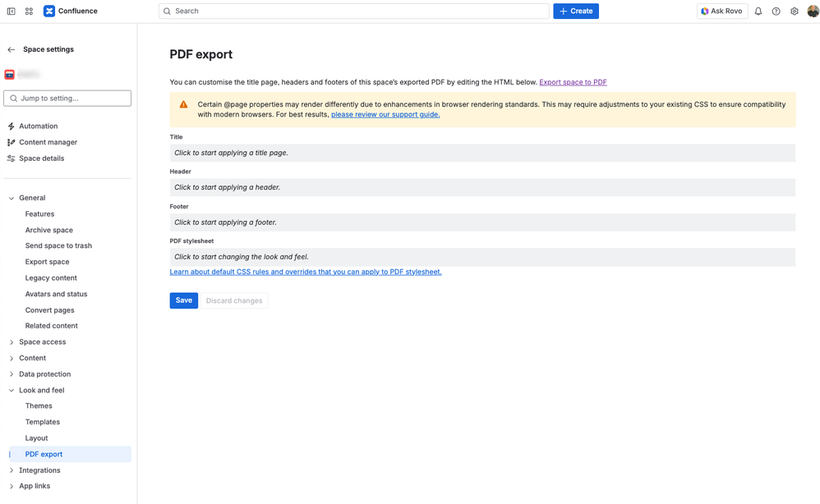Select Legacy content
This screenshot has width=820, height=504.
click(x=51, y=277)
